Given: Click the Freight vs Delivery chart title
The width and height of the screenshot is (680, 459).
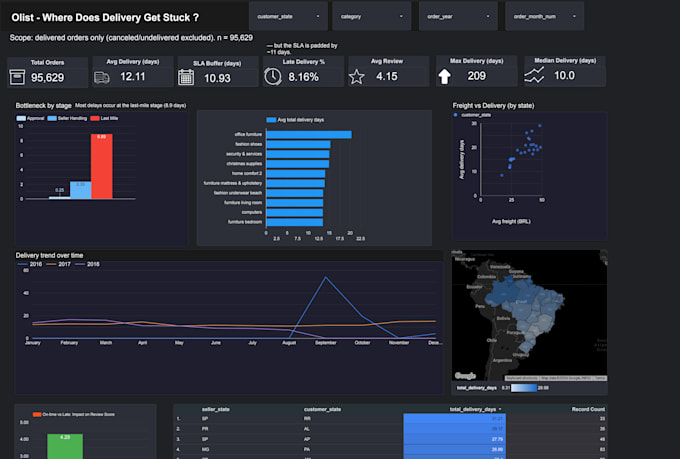Looking at the screenshot, I should (x=493, y=105).
